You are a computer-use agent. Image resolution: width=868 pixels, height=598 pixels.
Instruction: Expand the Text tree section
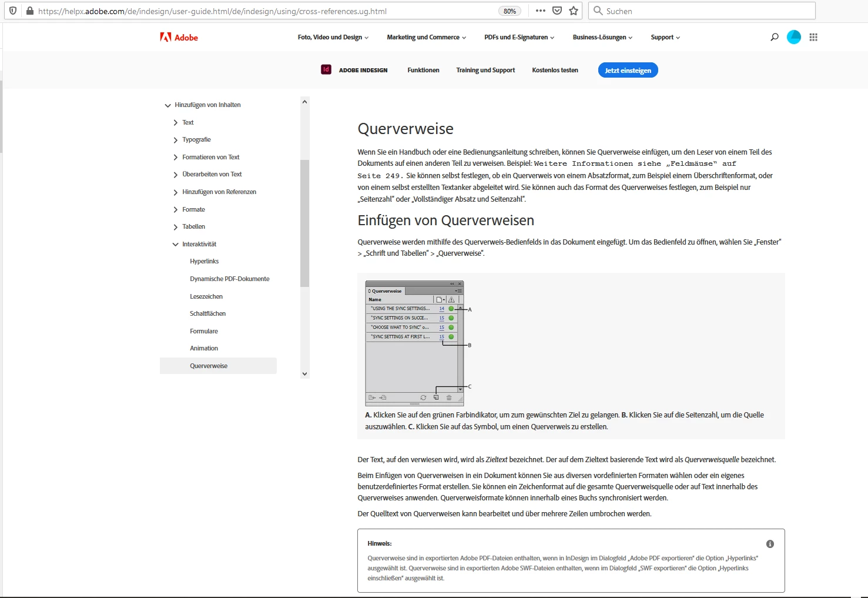point(175,122)
